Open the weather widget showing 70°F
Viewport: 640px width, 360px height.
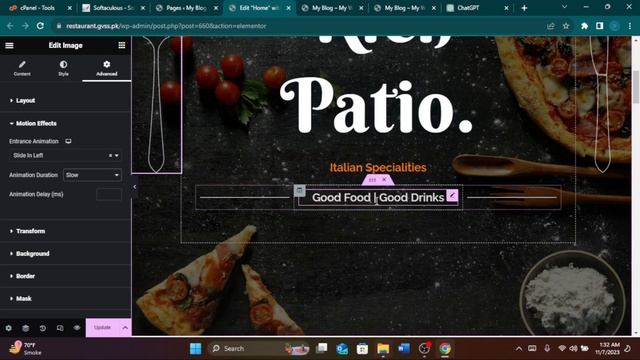point(25,349)
